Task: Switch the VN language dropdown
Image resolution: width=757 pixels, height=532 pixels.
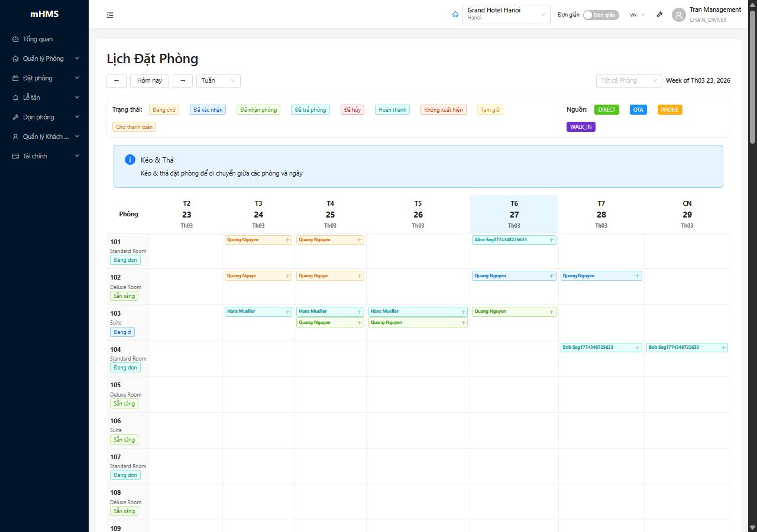Action: (637, 15)
